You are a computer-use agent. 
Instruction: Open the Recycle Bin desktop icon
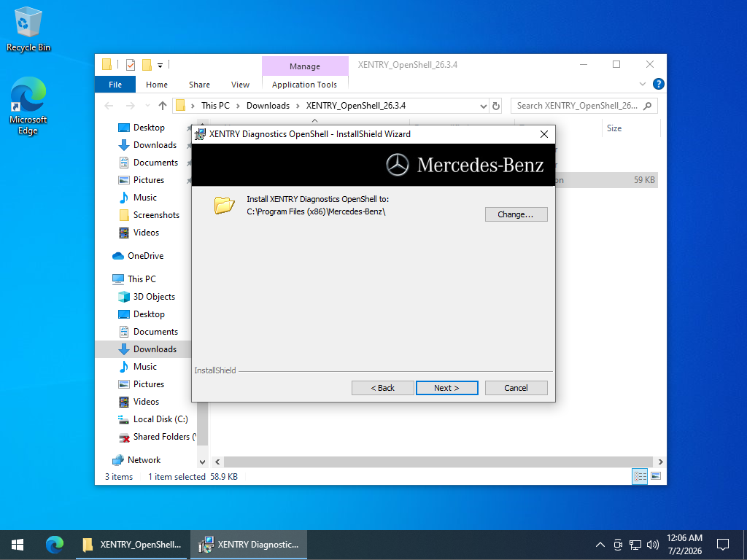click(x=28, y=29)
